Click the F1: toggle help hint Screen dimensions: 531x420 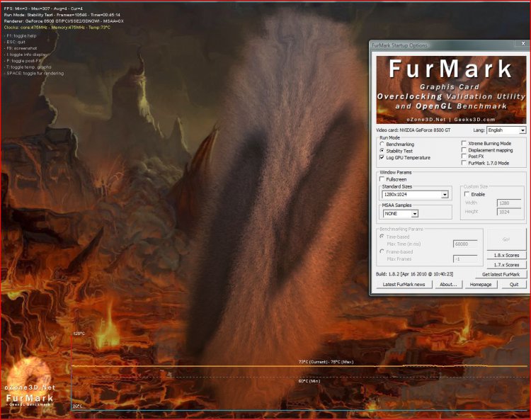point(21,35)
